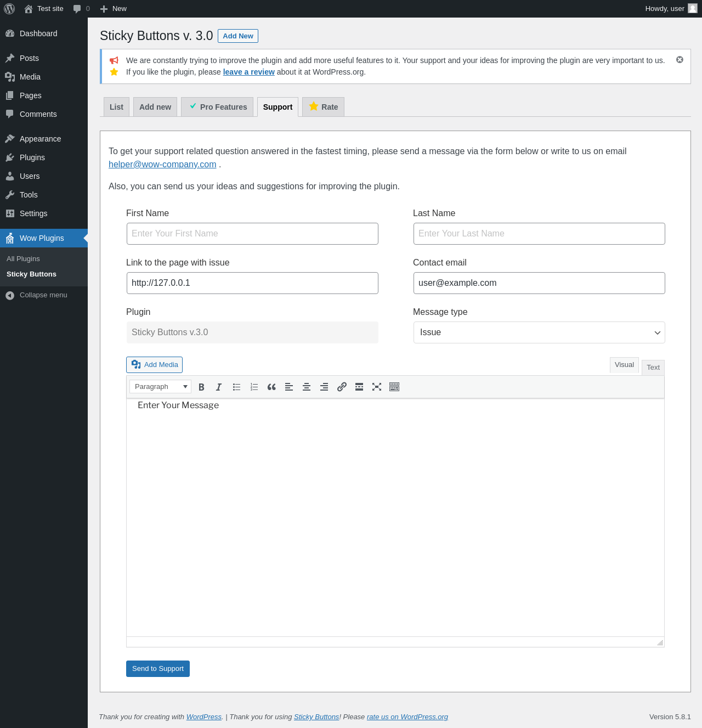Insert Read More tag icon
The width and height of the screenshot is (702, 728).
[x=359, y=387]
